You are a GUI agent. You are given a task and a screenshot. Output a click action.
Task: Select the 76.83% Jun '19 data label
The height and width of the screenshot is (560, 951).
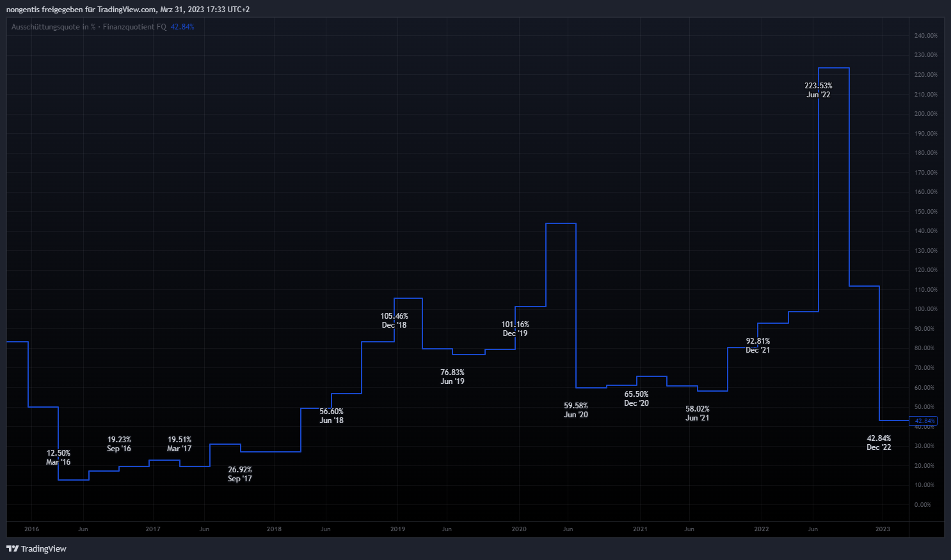point(452,377)
